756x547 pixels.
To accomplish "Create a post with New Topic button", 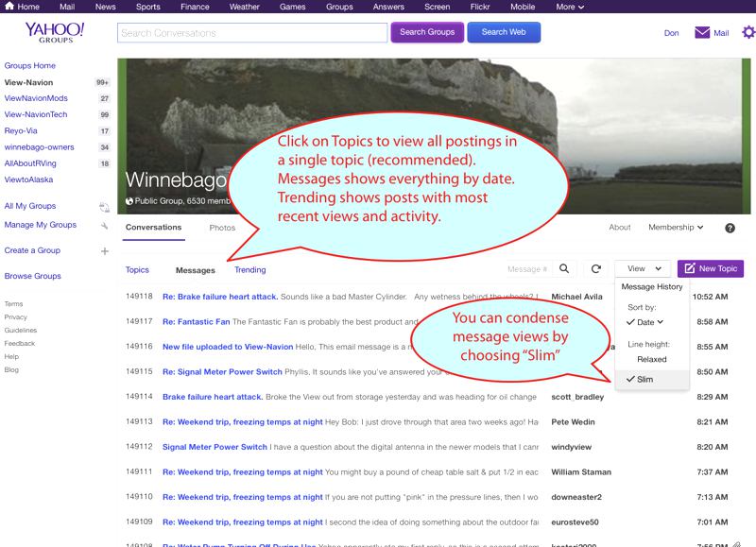I will (x=711, y=269).
